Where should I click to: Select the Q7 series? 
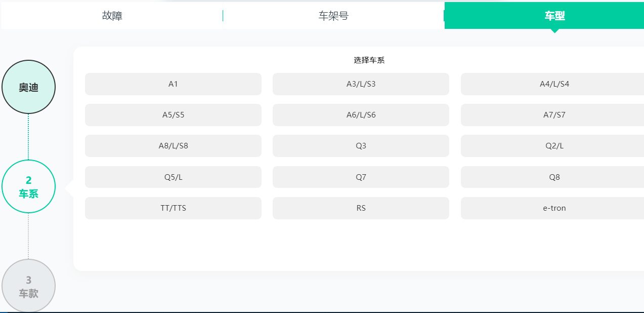click(361, 177)
